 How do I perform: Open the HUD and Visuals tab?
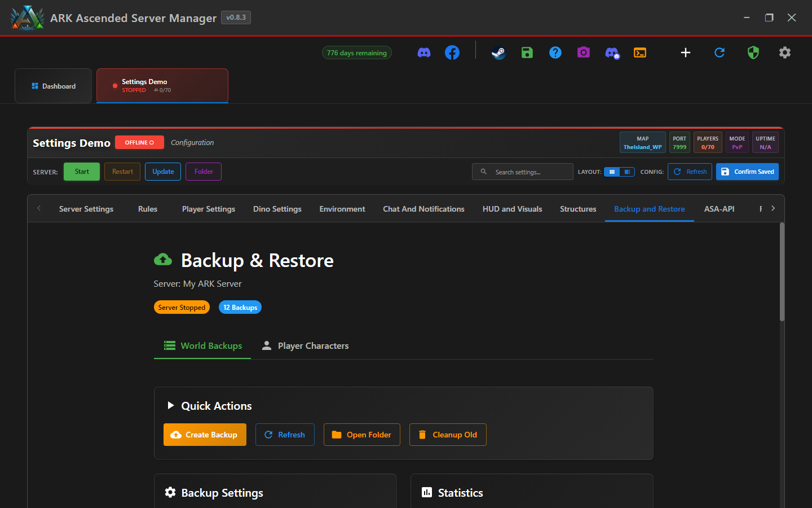[513, 209]
